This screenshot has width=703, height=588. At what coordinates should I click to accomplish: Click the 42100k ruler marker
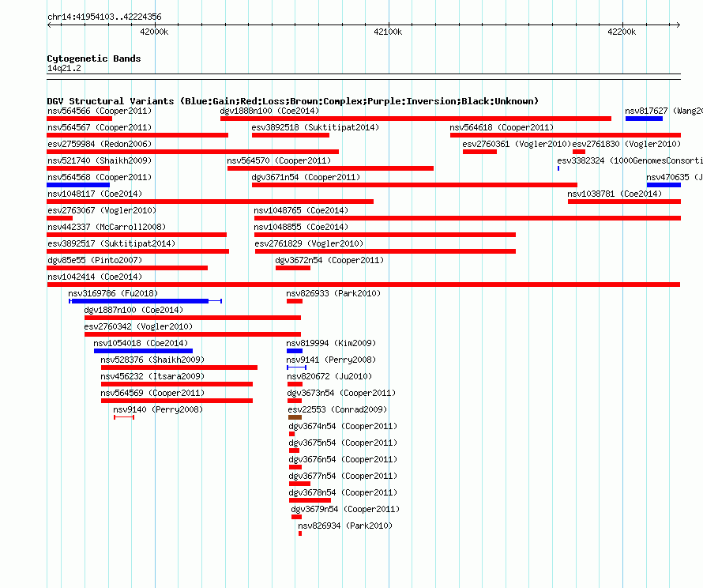(388, 32)
